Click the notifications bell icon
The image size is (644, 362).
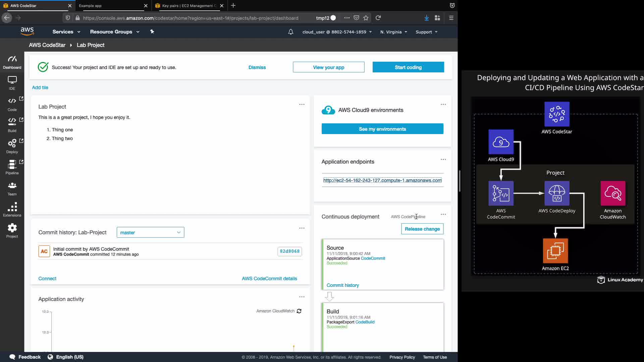point(290,32)
